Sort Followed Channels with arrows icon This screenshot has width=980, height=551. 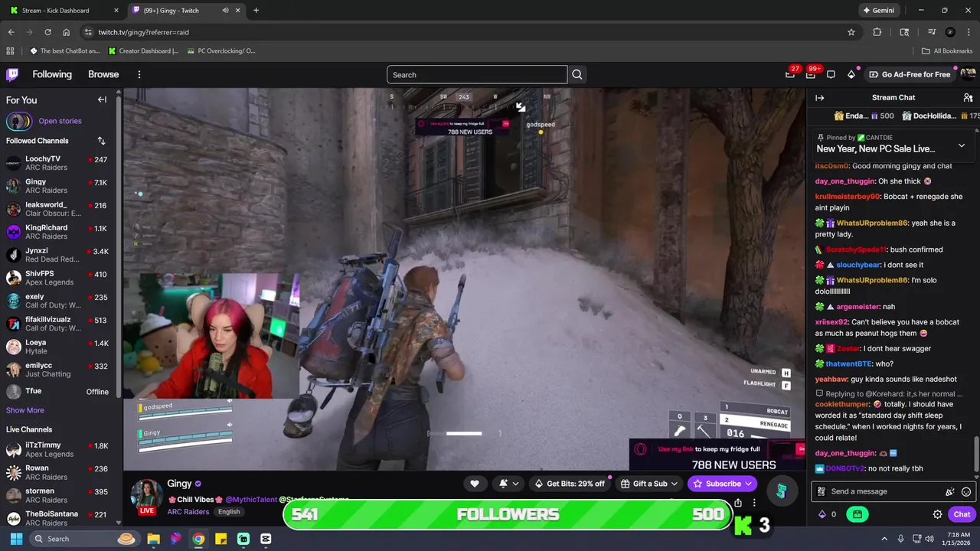[101, 141]
